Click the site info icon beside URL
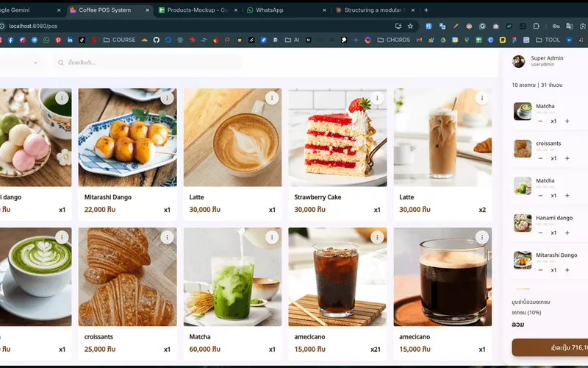Image resolution: width=588 pixels, height=368 pixels. click(x=2, y=26)
